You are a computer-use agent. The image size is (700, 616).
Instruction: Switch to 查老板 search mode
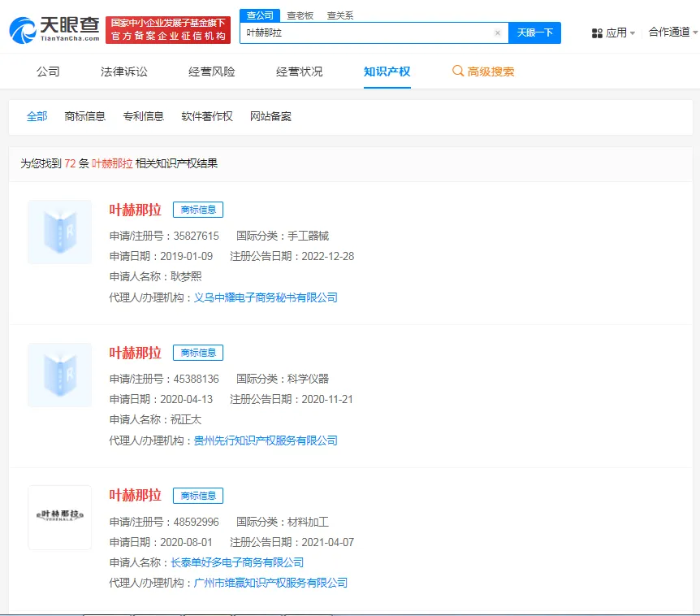pyautogui.click(x=300, y=15)
